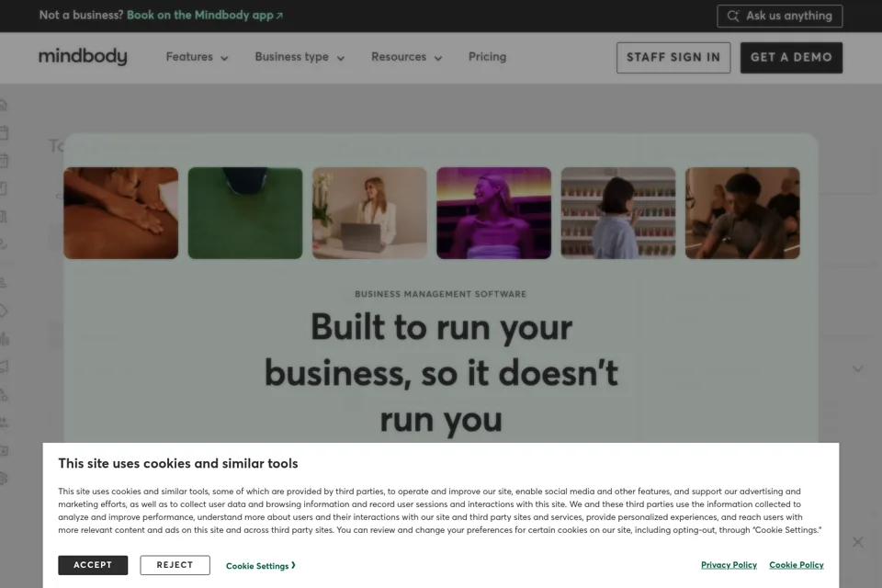Click the X icon at the lower right edge
The image size is (882, 588).
(x=857, y=542)
